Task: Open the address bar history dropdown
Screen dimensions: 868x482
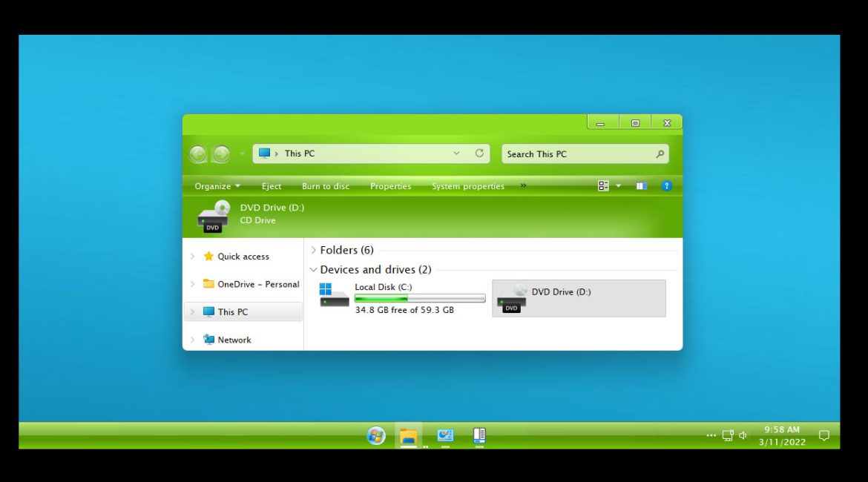Action: [456, 153]
